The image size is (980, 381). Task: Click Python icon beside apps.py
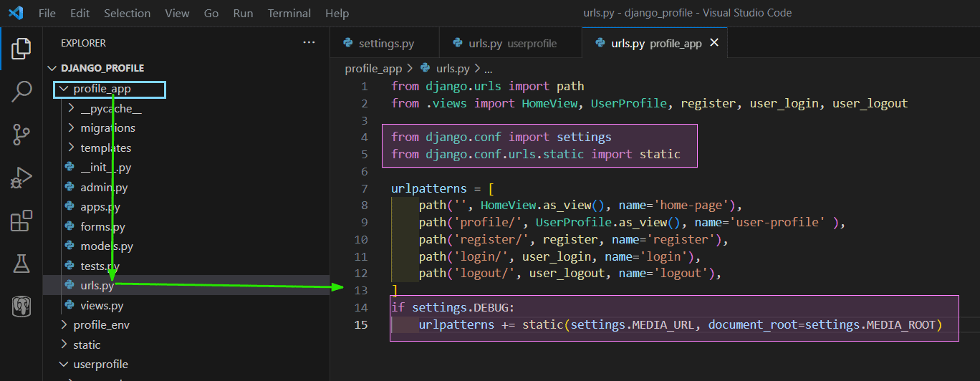(69, 207)
